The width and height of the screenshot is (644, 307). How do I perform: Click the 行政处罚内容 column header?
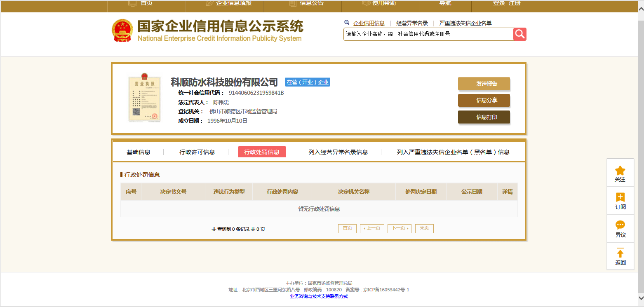click(282, 192)
